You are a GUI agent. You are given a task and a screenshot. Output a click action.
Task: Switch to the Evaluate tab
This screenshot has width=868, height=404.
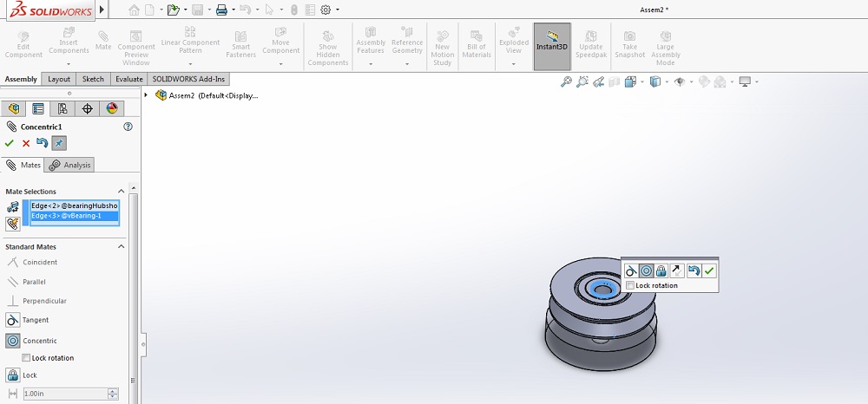(129, 79)
